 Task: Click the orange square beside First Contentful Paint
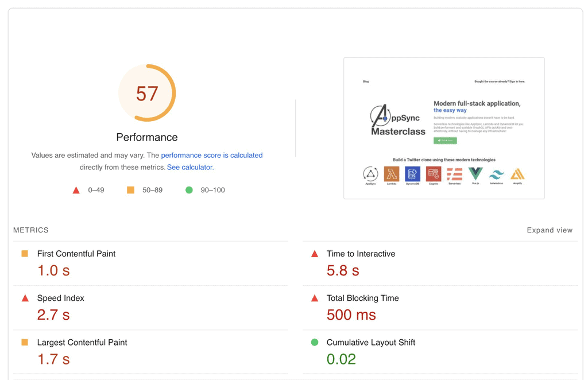point(25,254)
